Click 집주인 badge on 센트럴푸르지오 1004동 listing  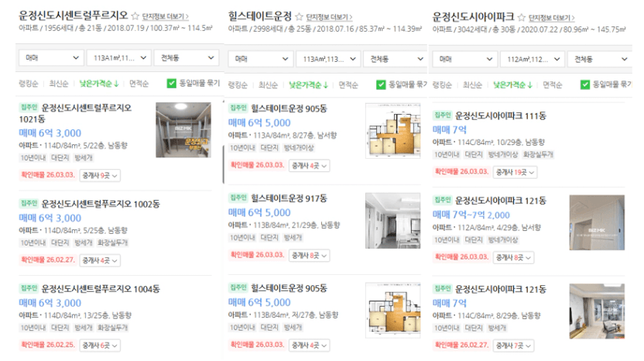tap(29, 288)
